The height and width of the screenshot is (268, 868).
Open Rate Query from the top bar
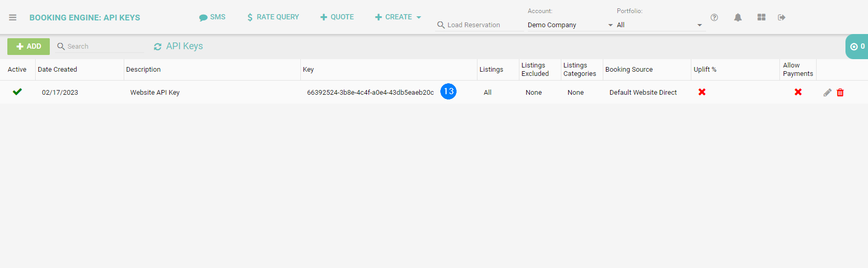273,17
